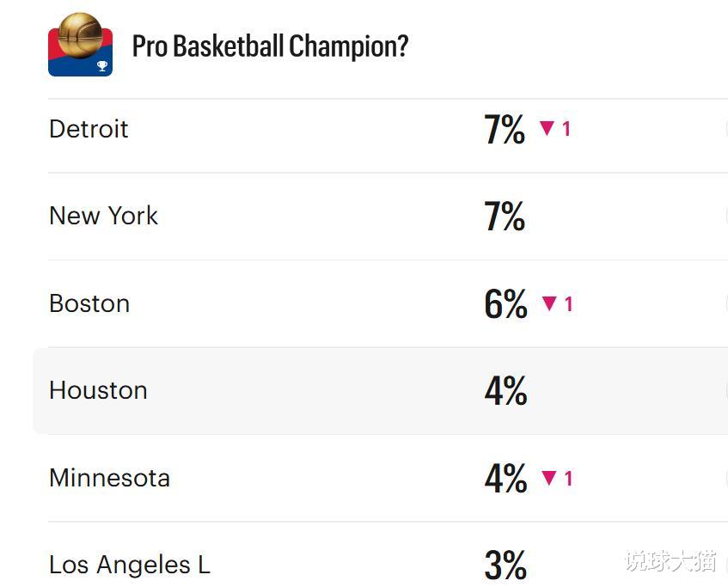This screenshot has width=728, height=587.
Task: Select the New York team name
Action: 103,216
